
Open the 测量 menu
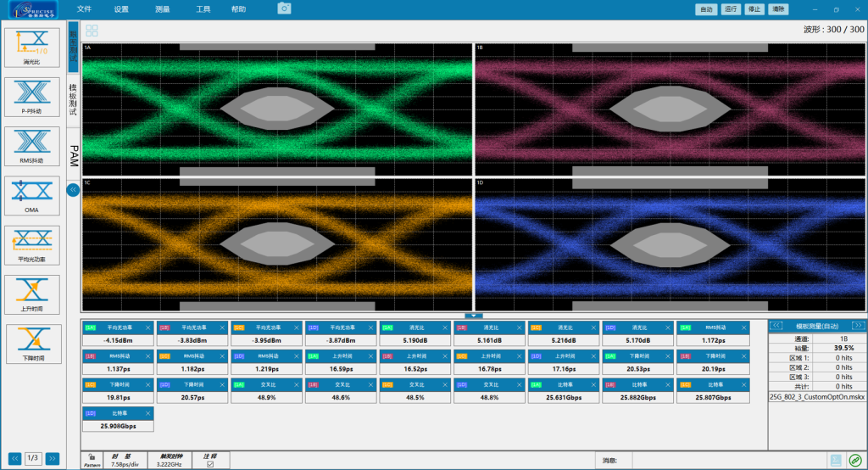point(163,9)
